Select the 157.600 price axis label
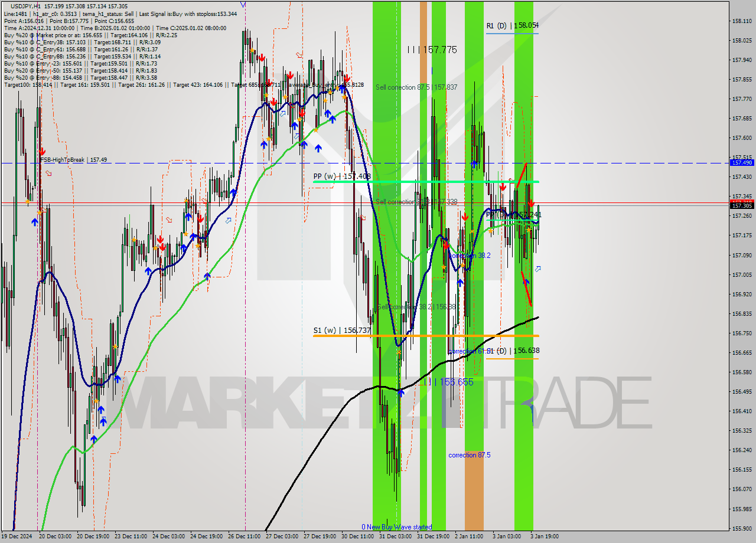The image size is (756, 543). click(742, 138)
